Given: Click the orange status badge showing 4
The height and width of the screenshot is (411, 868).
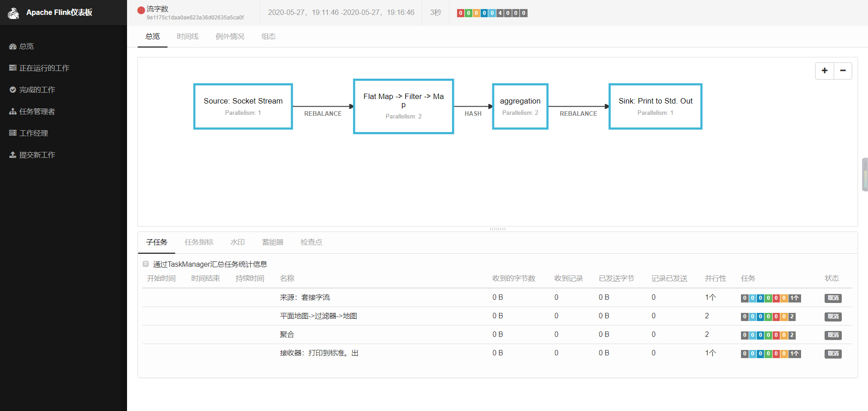Looking at the screenshot, I should click(x=500, y=13).
